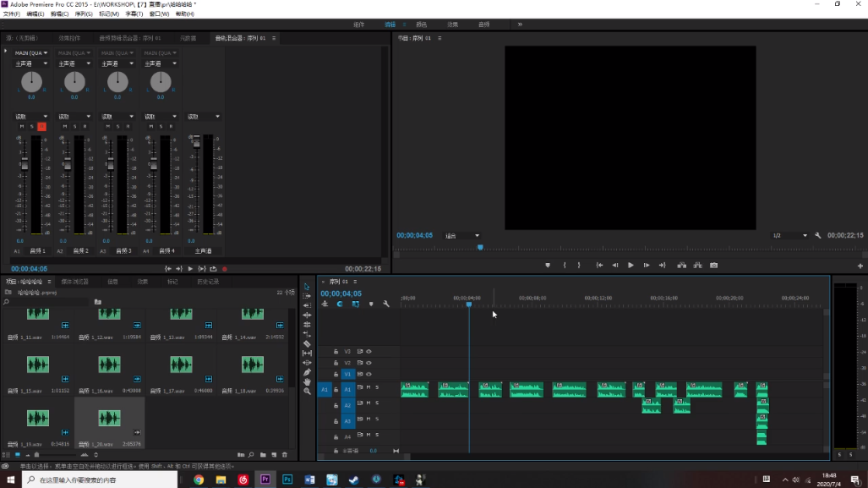Pick the Zoom tool magnifier

click(307, 391)
